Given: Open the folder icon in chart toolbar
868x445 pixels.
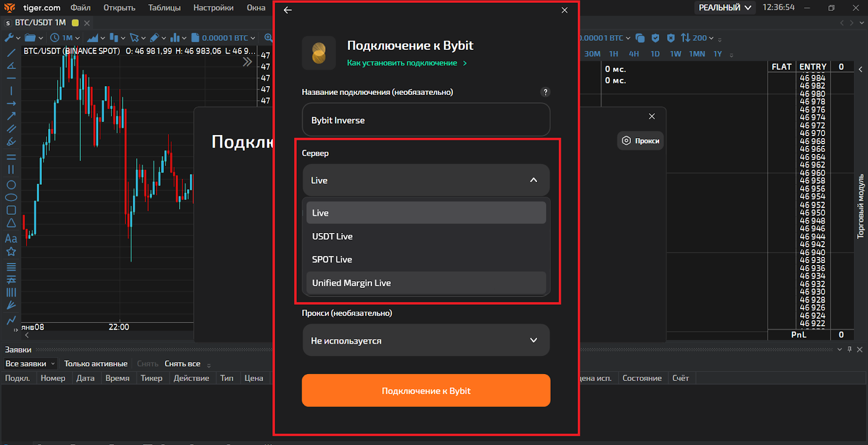Looking at the screenshot, I should [x=30, y=38].
